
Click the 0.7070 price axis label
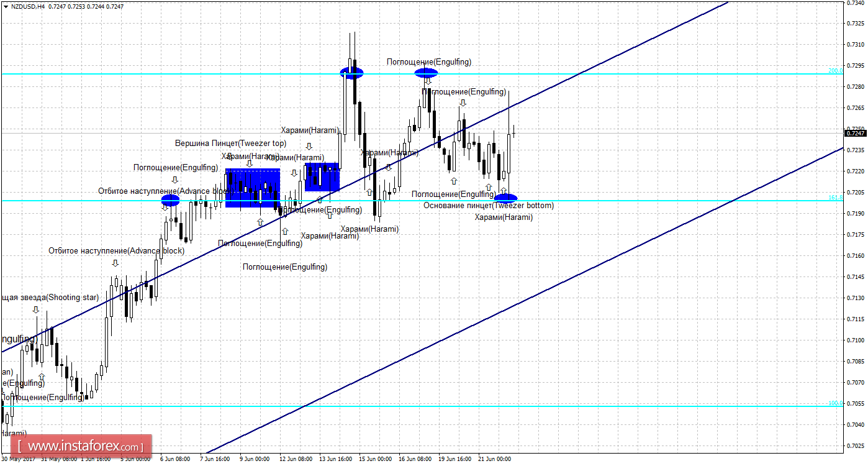tap(855, 383)
